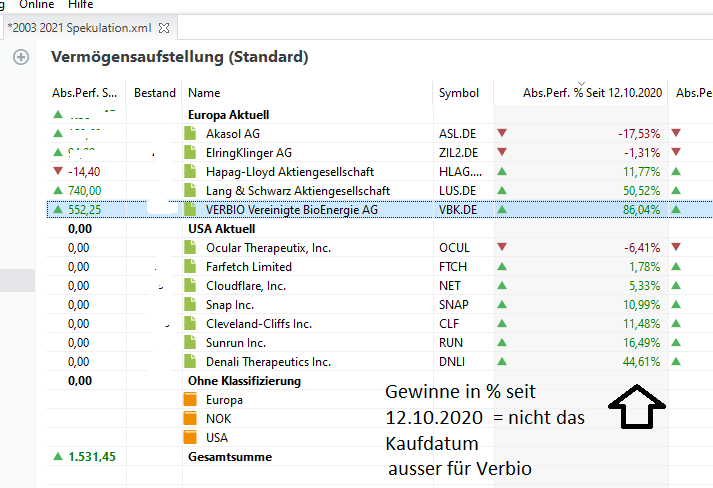Click the orange USA category icon
713x488 pixels.
(x=192, y=438)
